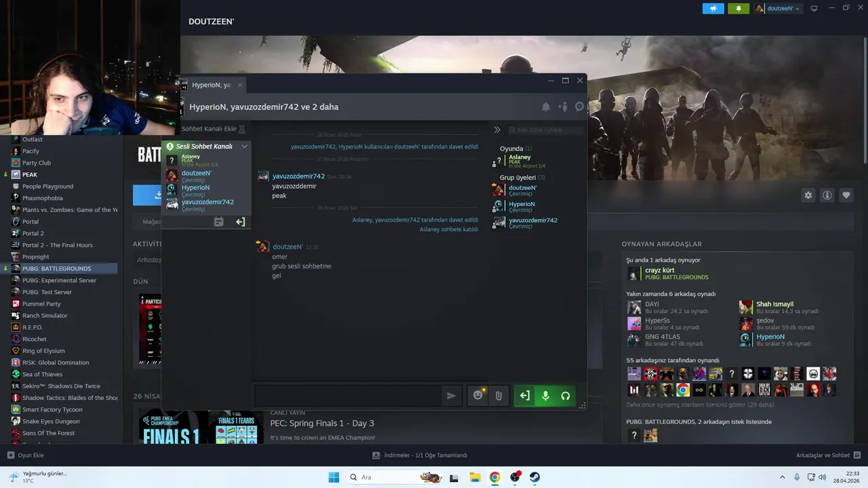Screen dimensions: 868x488
Task: Click Oyun Ekle to add game
Action: pyautogui.click(x=25, y=455)
